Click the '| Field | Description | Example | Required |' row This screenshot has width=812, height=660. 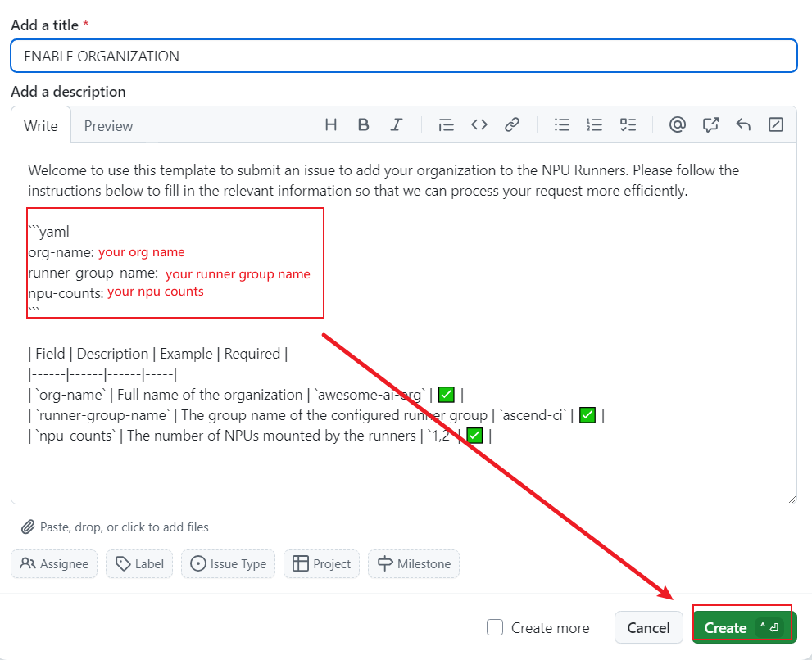coord(158,354)
